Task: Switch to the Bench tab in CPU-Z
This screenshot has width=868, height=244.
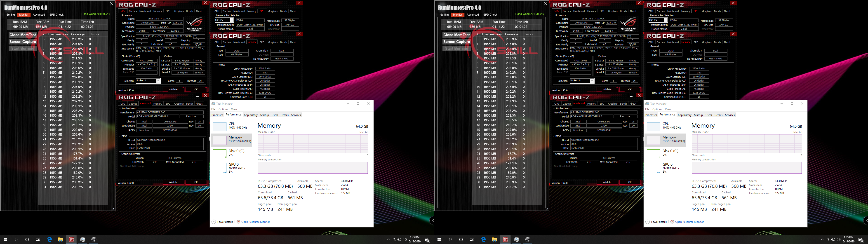Action: coord(189,11)
